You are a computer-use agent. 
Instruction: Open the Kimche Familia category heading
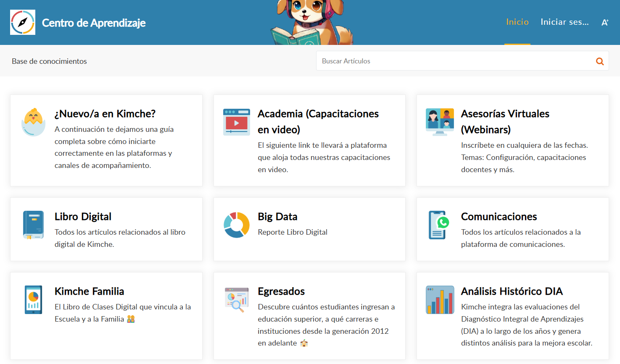click(89, 291)
